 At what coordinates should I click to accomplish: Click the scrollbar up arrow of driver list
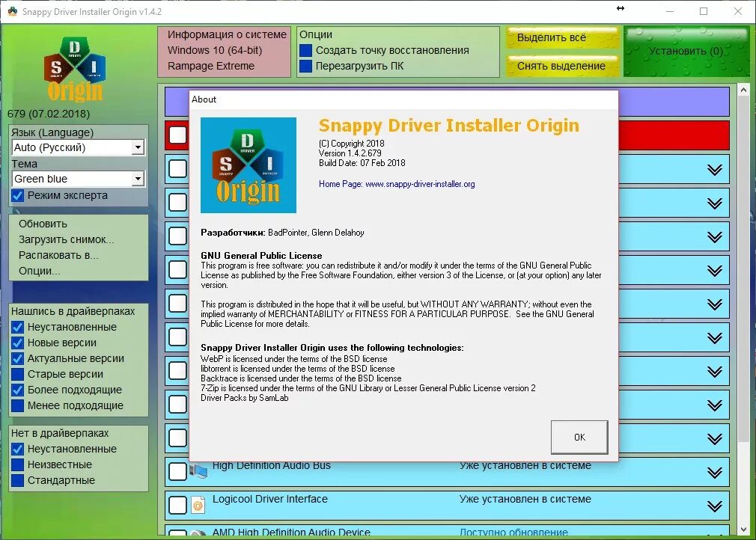pos(743,90)
